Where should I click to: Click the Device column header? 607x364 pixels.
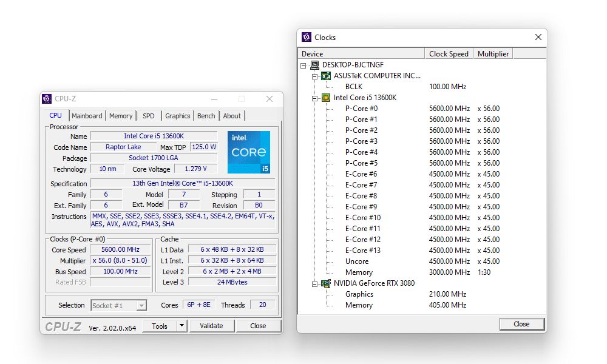[x=361, y=54]
